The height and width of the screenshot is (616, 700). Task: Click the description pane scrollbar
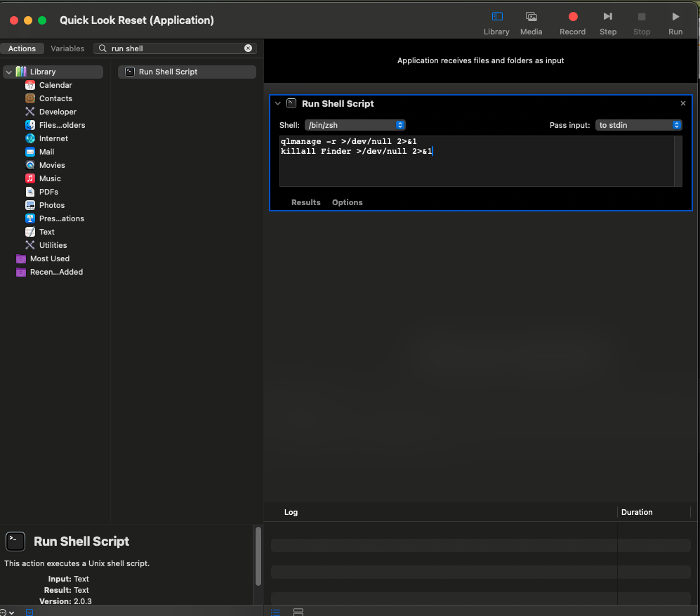point(258,556)
